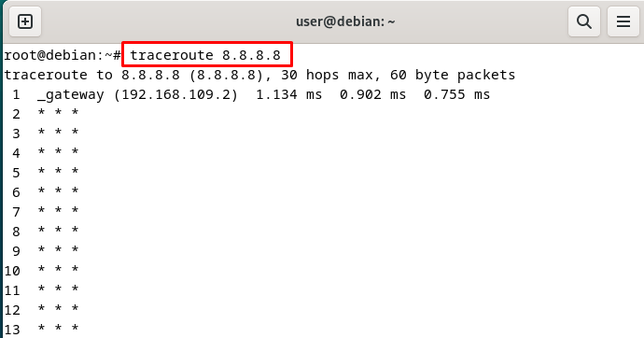
Task: Click the hop 2 timeout asterisks
Action: [58, 113]
